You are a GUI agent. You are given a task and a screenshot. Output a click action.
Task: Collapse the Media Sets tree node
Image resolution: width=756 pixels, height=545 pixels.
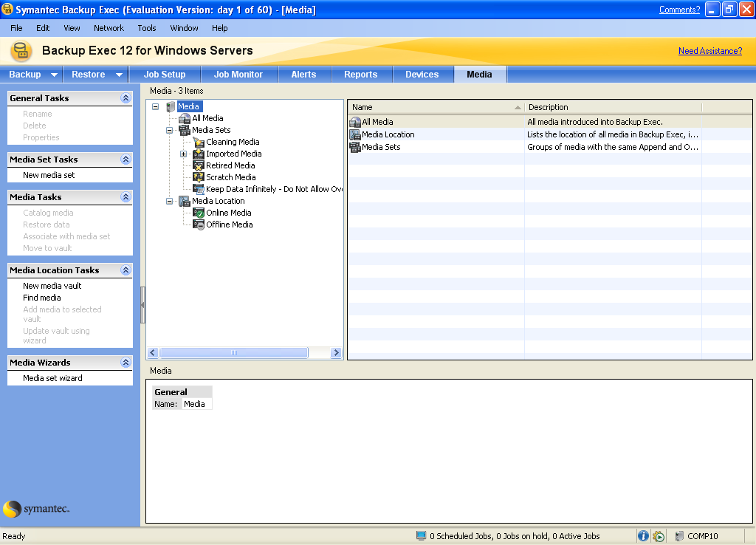(169, 130)
